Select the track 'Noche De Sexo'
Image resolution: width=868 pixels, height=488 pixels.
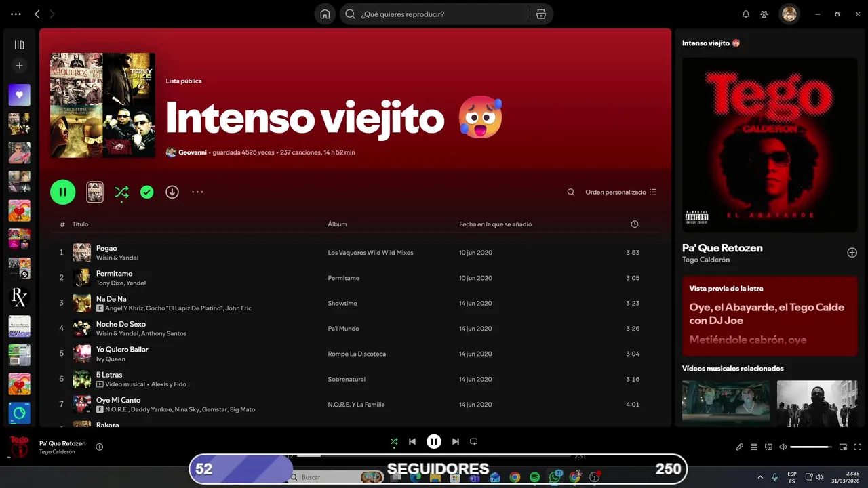[x=121, y=324]
